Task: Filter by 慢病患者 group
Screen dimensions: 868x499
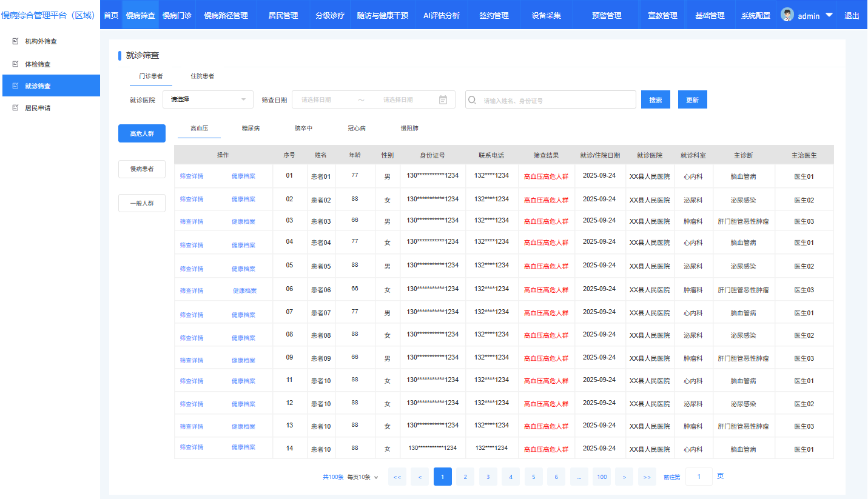Action: [x=141, y=169]
